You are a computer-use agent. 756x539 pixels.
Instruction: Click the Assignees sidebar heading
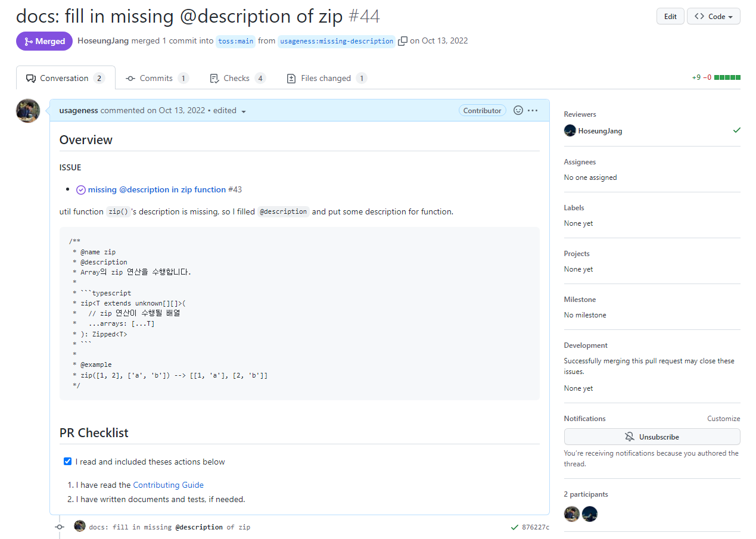point(580,162)
